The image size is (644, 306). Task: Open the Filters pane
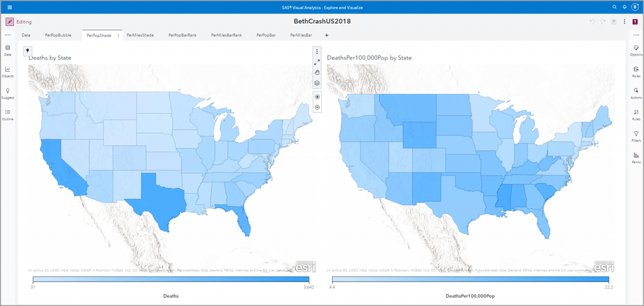pos(636,136)
